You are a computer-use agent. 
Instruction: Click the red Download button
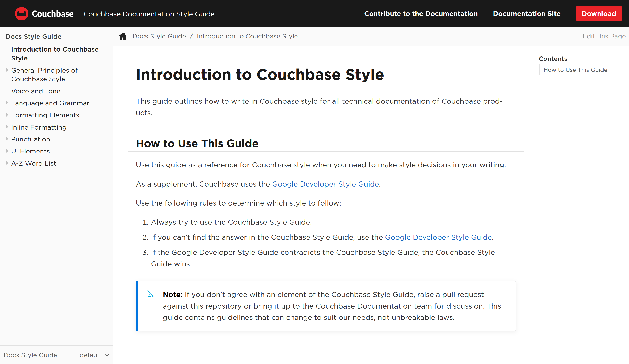point(599,13)
